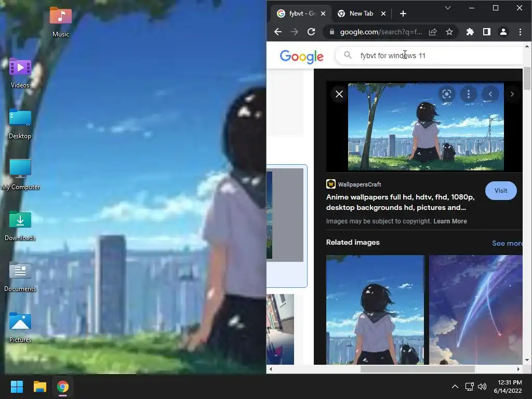Go to next image result
The height and width of the screenshot is (399, 532).
tap(512, 94)
